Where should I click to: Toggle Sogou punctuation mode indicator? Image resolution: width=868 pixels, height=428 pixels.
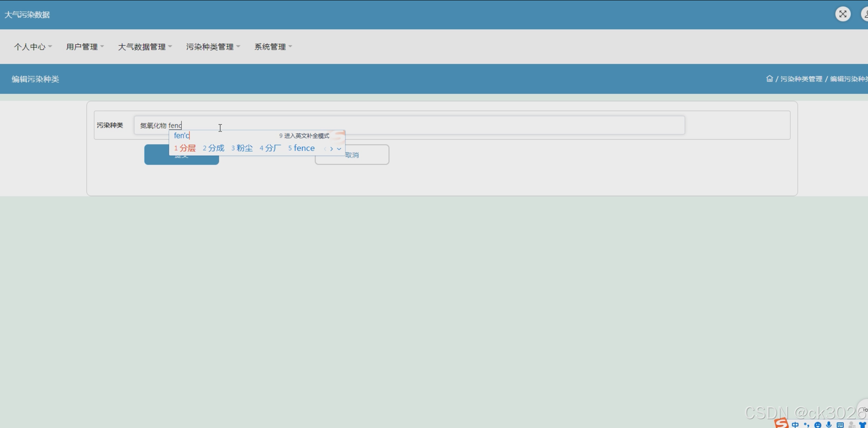point(807,425)
